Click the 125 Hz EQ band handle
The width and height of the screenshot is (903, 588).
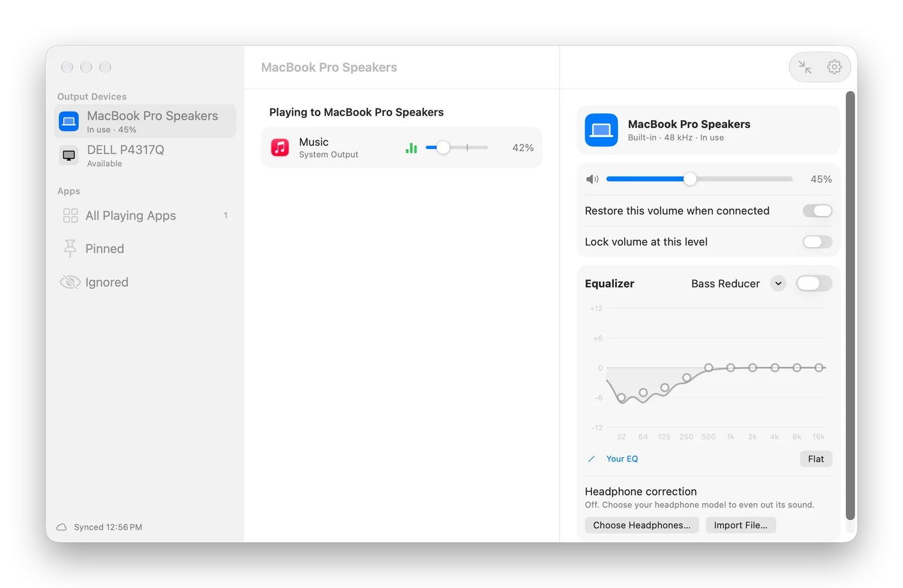[665, 388]
